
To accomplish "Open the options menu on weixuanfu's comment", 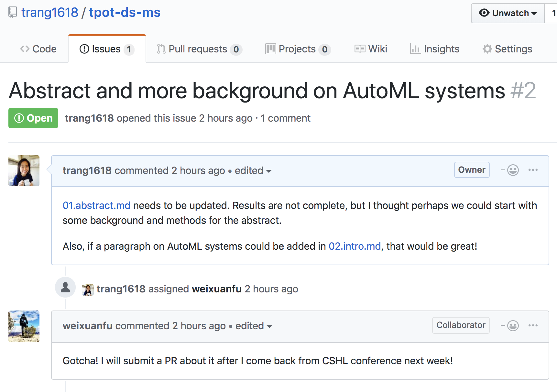I will point(533,325).
